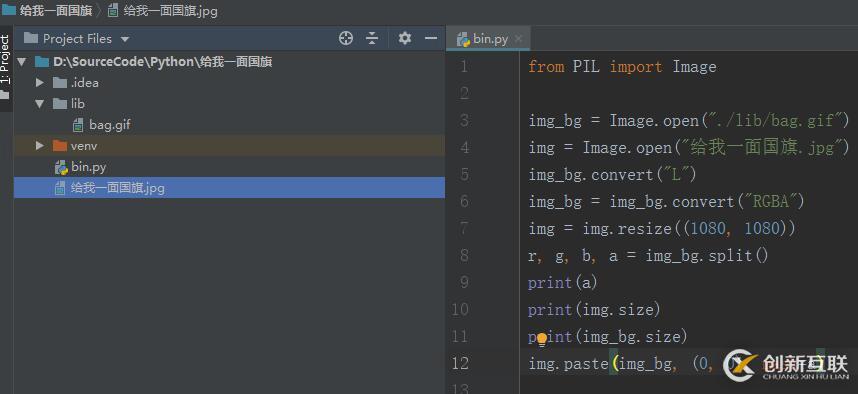This screenshot has width=858, height=394.
Task: Click the locate/scroll-from-source target icon
Action: (346, 38)
